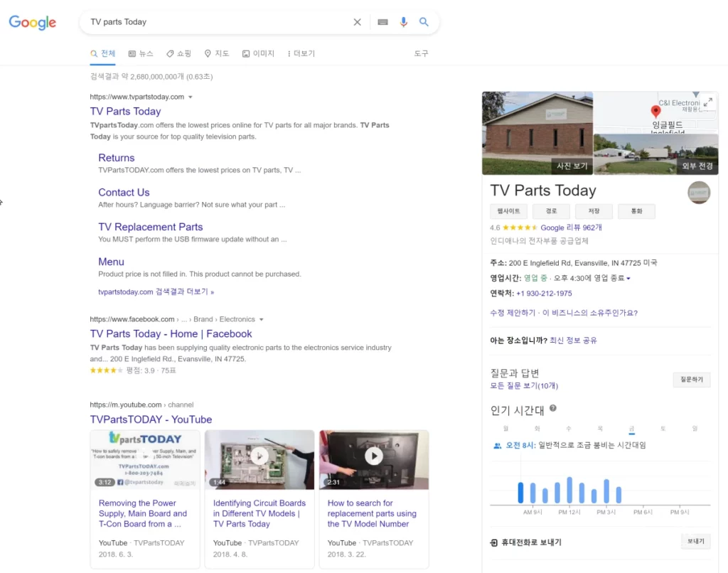The image size is (728, 573).
Task: Select the 토 (Saturday) tab in popular times
Action: pyautogui.click(x=663, y=429)
